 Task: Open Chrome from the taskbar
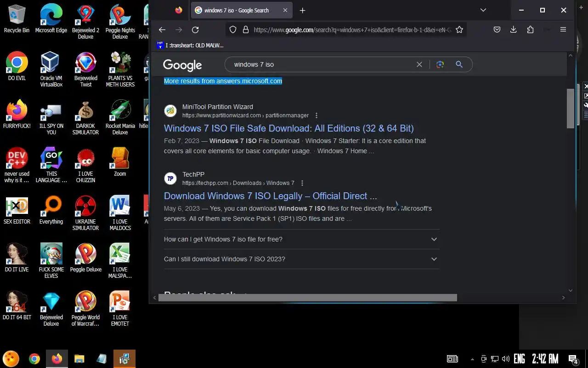click(34, 359)
